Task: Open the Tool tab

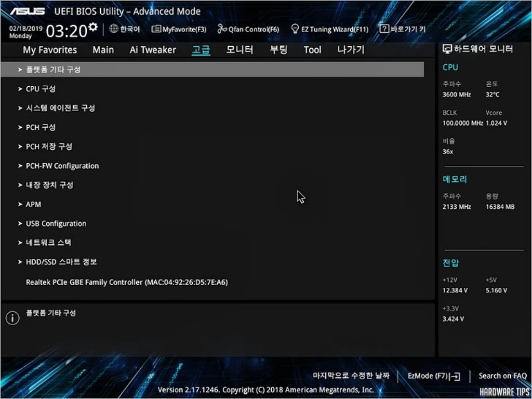Action: click(x=312, y=50)
